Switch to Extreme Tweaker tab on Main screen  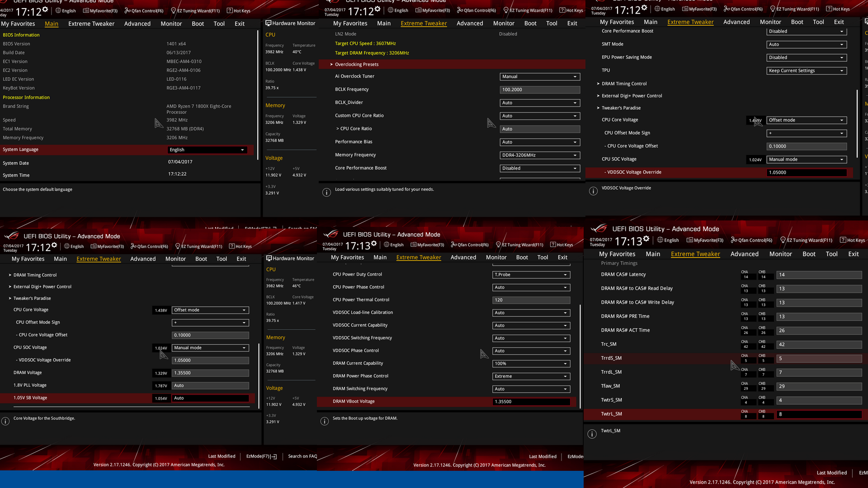[91, 23]
